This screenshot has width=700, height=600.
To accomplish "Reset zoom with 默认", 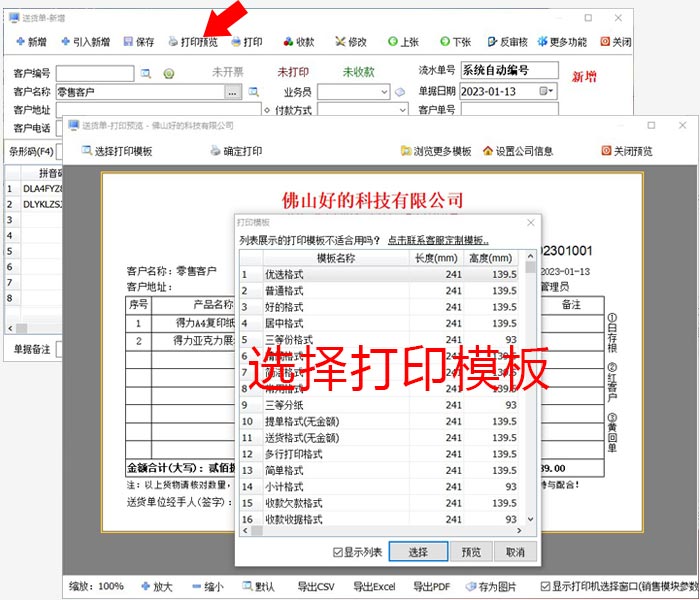I will tap(258, 586).
